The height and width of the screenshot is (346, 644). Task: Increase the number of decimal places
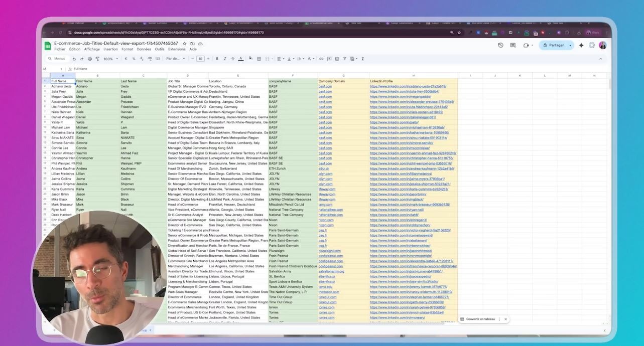[150, 59]
